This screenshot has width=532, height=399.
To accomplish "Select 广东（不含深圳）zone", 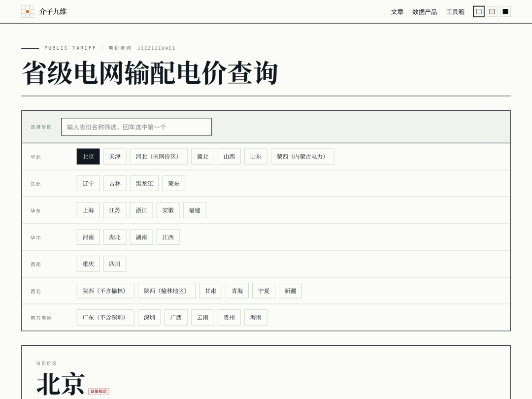I will tap(105, 318).
